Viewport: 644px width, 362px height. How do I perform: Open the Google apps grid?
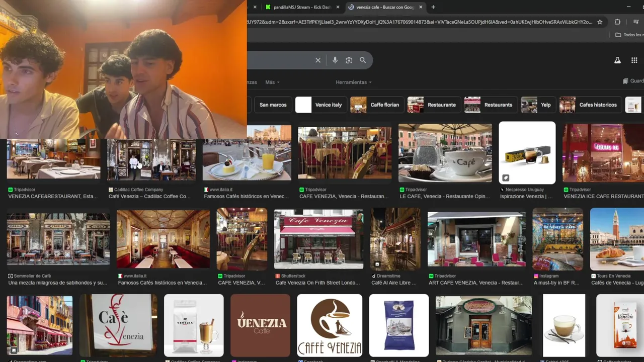pyautogui.click(x=634, y=60)
